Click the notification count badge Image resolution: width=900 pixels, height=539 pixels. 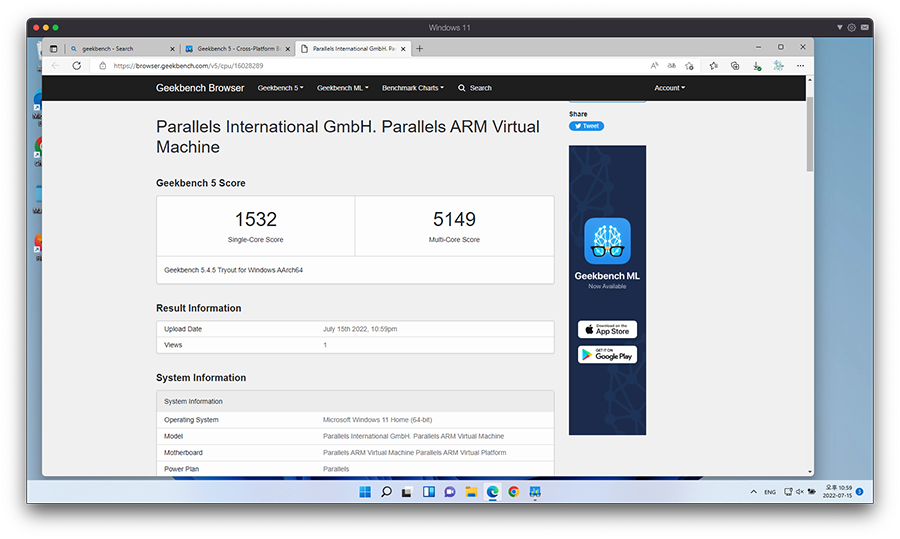tap(859, 492)
